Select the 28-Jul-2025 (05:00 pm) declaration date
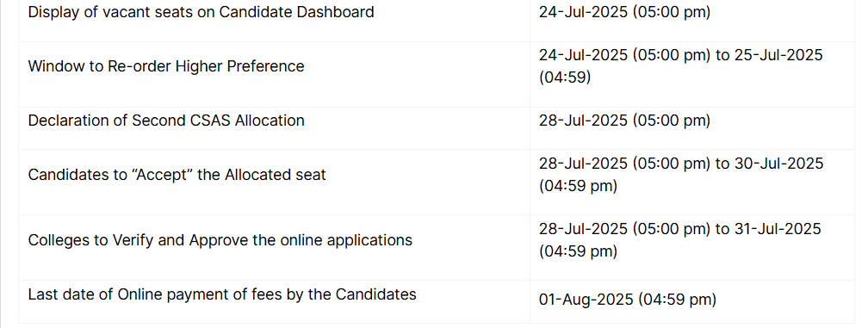Image resolution: width=868 pixels, height=328 pixels. pyautogui.click(x=624, y=121)
